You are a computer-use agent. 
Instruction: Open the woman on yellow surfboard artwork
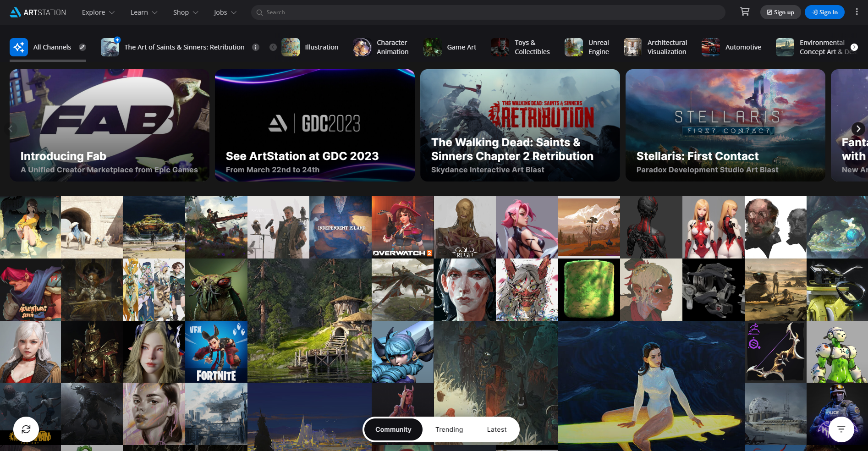(x=651, y=386)
